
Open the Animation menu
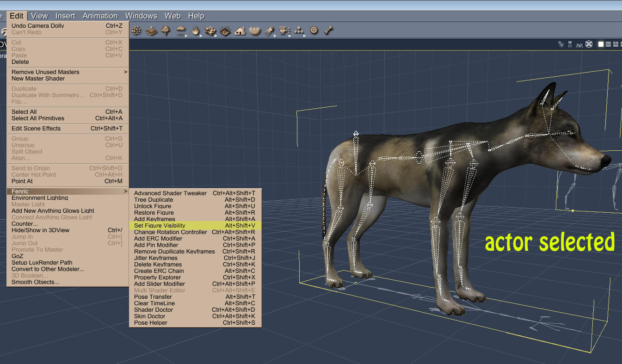click(x=100, y=16)
